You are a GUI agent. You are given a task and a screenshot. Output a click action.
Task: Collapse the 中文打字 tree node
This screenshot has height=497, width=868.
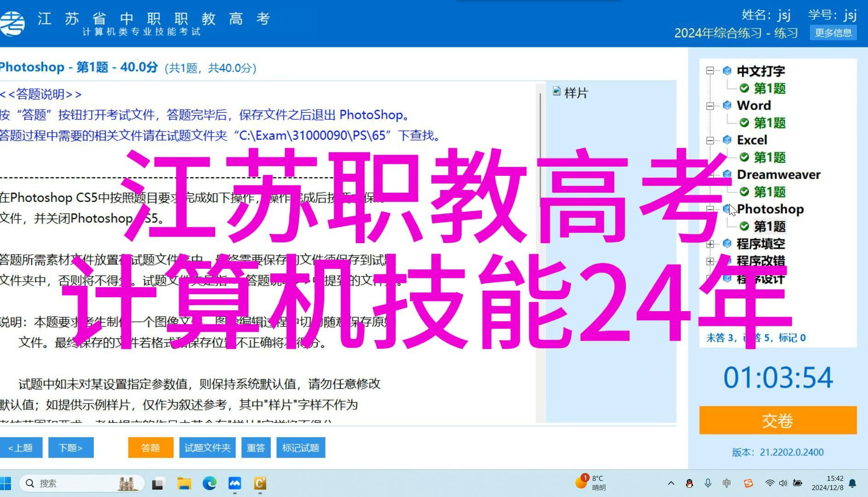[x=710, y=70]
